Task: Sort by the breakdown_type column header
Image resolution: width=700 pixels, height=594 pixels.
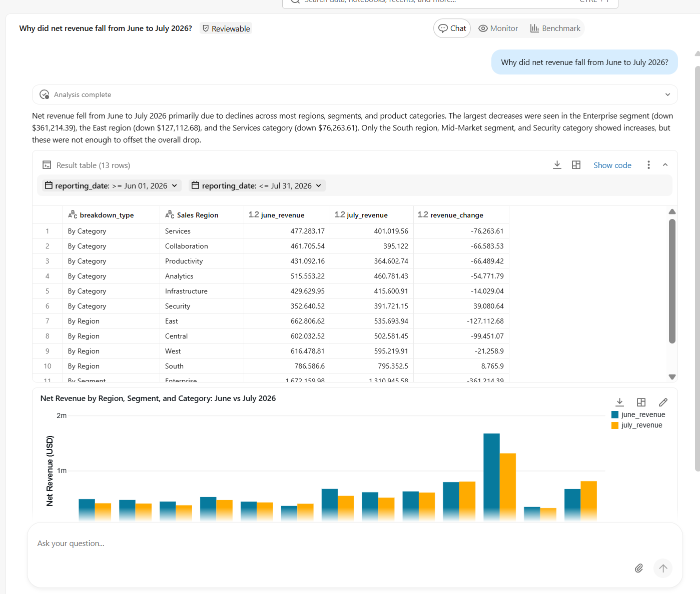Action: point(111,215)
